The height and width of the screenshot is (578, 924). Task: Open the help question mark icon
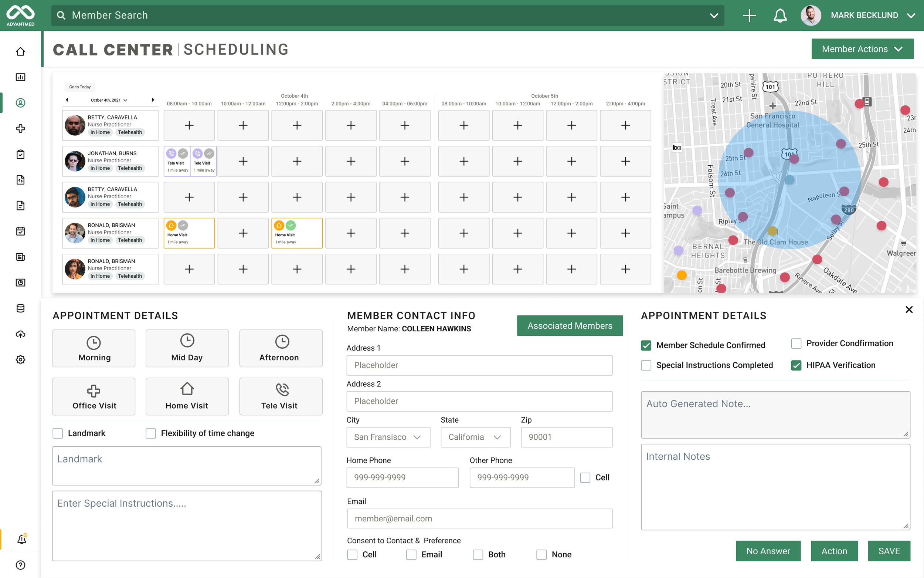21,565
